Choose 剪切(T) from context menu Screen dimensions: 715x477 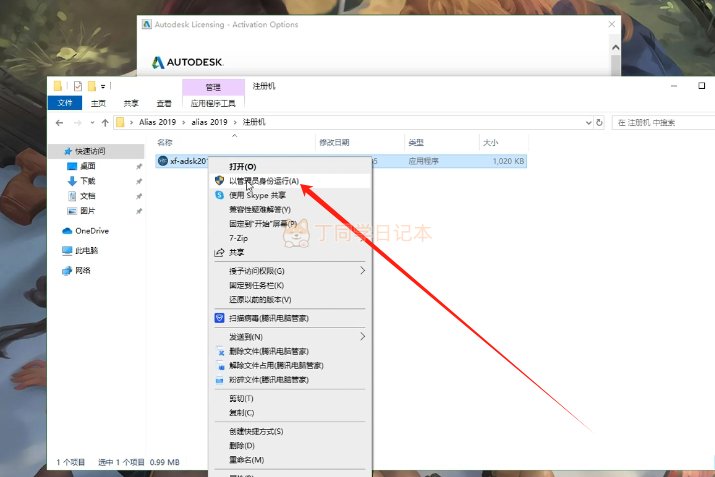[290, 399]
